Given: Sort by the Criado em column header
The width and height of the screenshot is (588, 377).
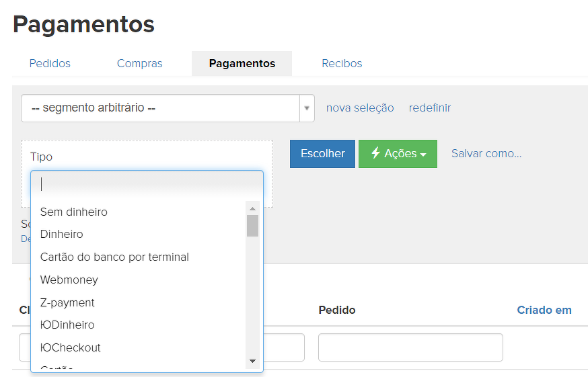Looking at the screenshot, I should pos(544,310).
